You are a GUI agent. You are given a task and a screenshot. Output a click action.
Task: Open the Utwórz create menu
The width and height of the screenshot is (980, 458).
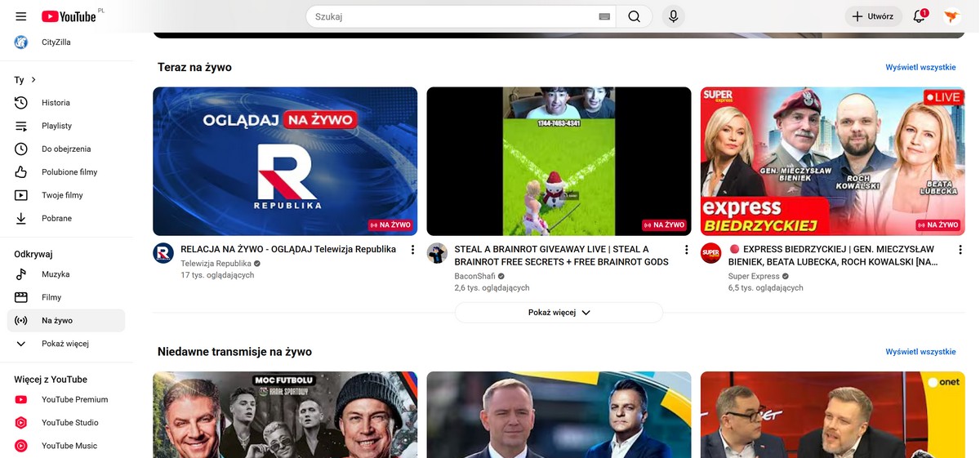[x=873, y=16]
